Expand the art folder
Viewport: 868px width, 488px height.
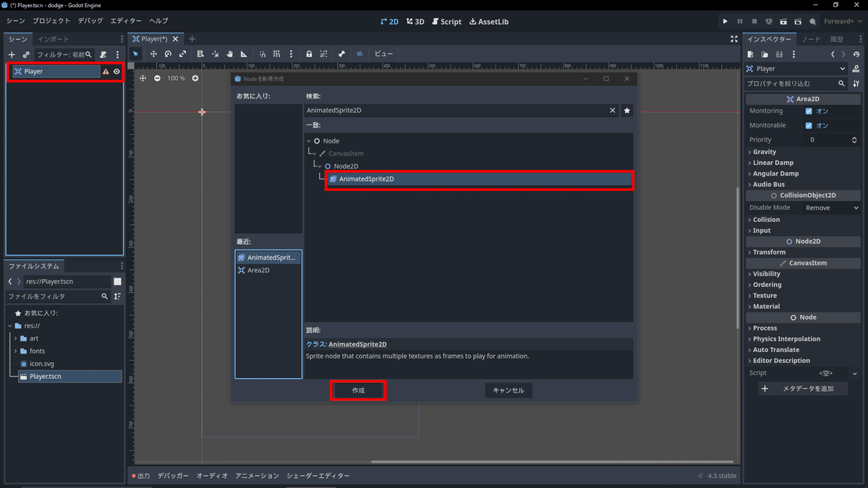(14, 338)
